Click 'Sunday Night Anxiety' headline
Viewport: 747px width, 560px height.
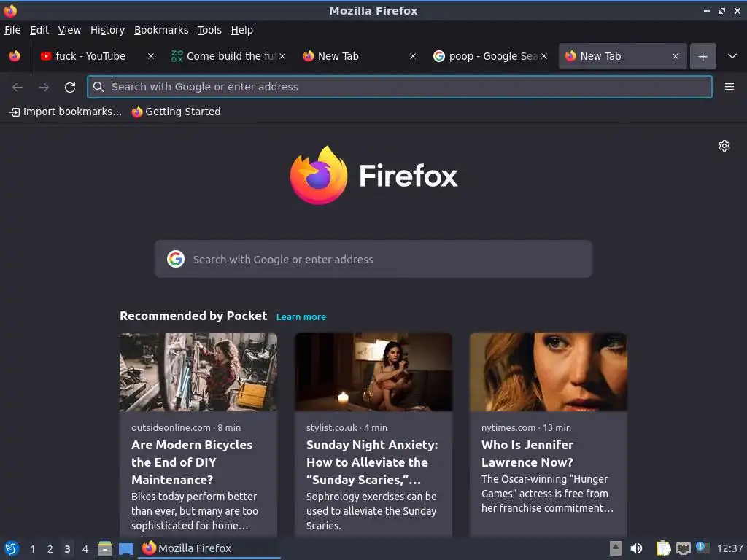click(372, 462)
